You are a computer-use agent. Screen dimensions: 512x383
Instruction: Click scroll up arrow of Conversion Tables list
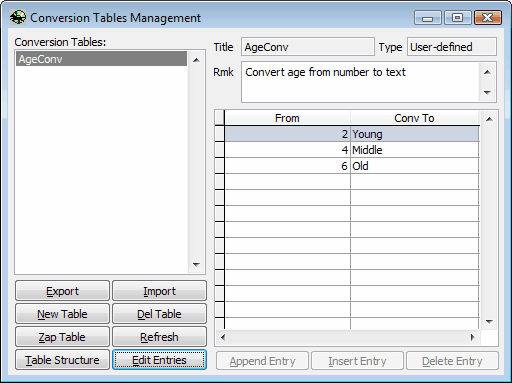(196, 60)
